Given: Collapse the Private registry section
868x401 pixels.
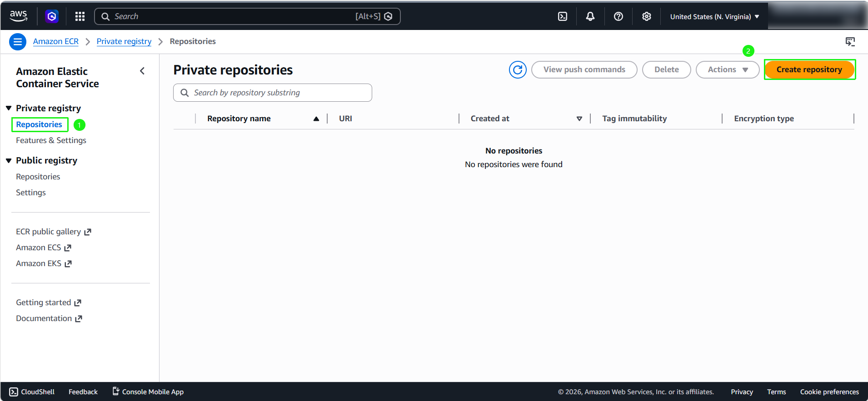Looking at the screenshot, I should 9,108.
